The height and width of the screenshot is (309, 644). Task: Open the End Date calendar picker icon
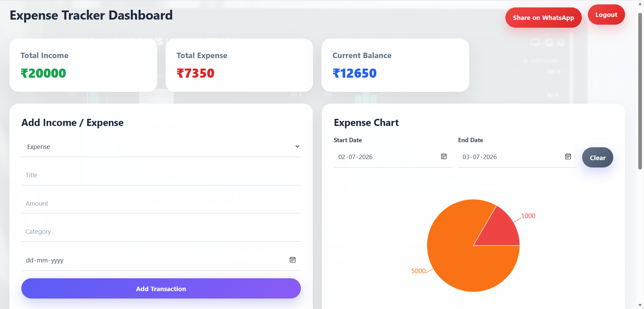568,156
